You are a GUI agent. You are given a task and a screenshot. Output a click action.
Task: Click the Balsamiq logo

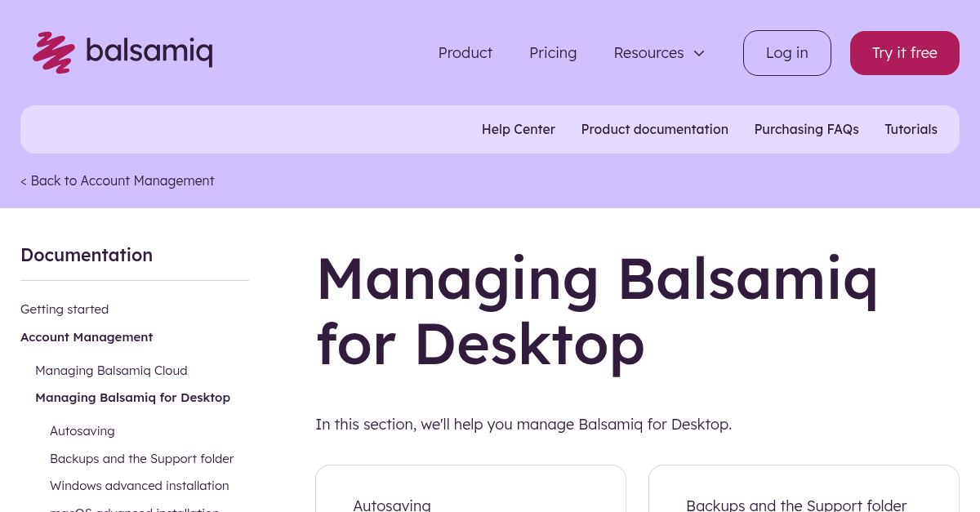(122, 52)
